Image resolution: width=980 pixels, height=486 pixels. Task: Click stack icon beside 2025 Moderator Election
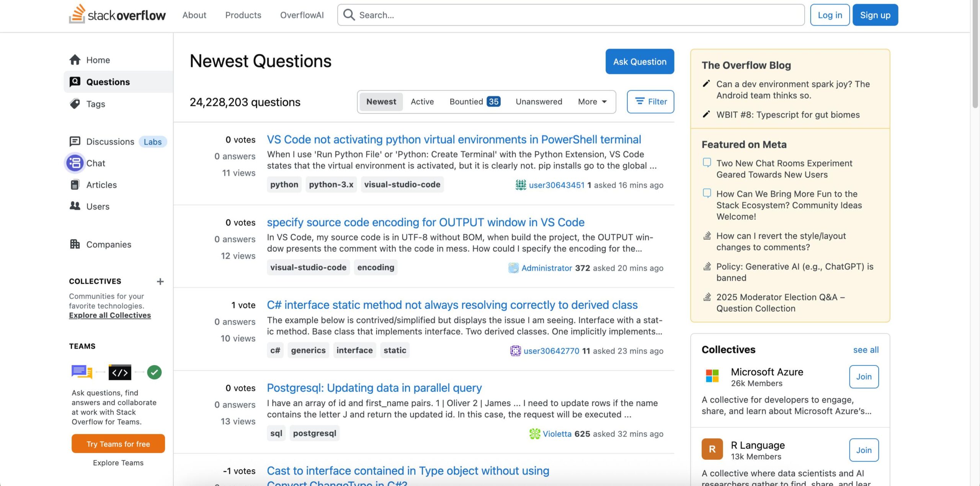(707, 297)
